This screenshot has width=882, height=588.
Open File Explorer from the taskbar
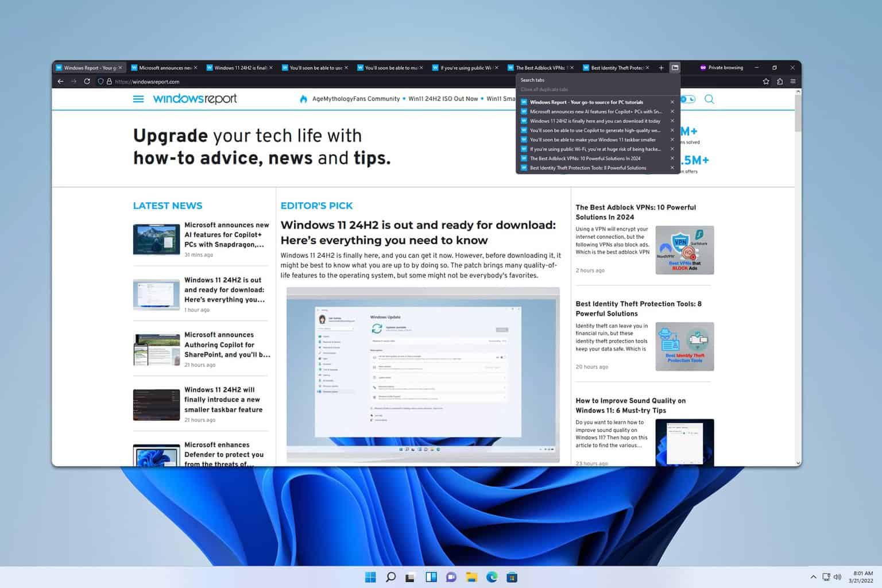click(x=471, y=577)
